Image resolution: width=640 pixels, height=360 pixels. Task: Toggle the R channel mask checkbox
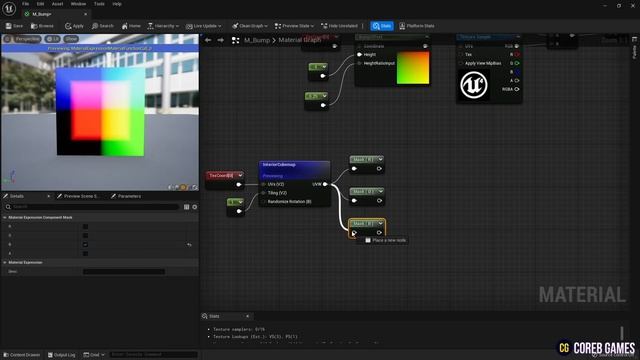[85, 227]
